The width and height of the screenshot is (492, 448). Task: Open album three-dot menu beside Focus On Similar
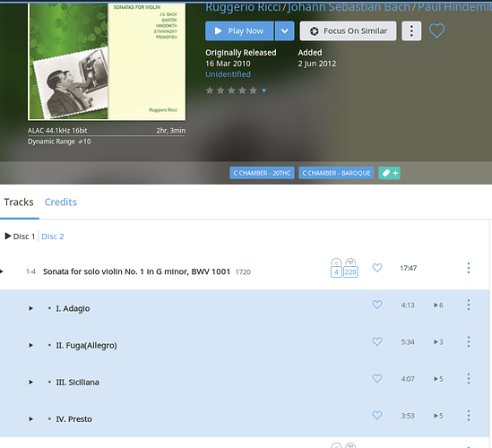(x=411, y=31)
